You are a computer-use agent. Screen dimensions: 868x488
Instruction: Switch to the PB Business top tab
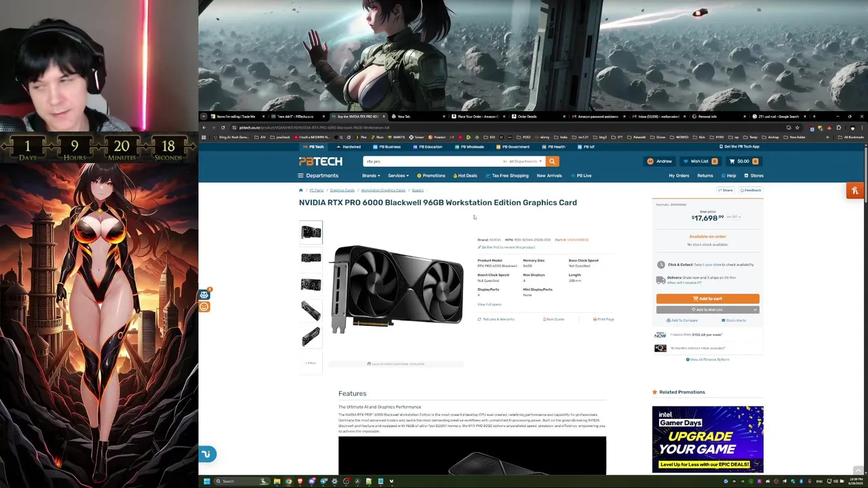pyautogui.click(x=387, y=146)
